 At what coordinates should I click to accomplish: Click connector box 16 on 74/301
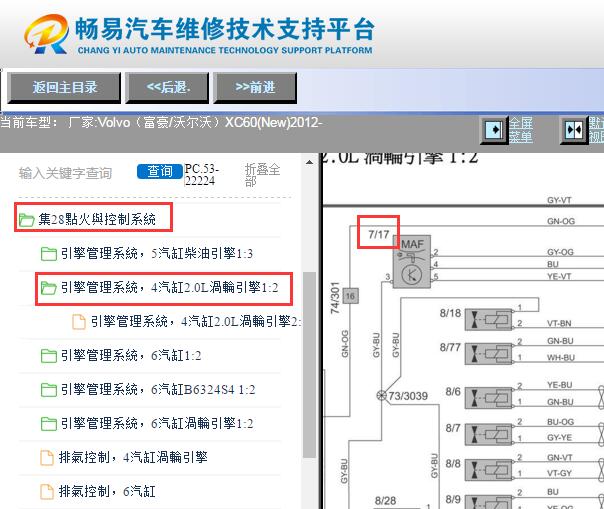350,296
